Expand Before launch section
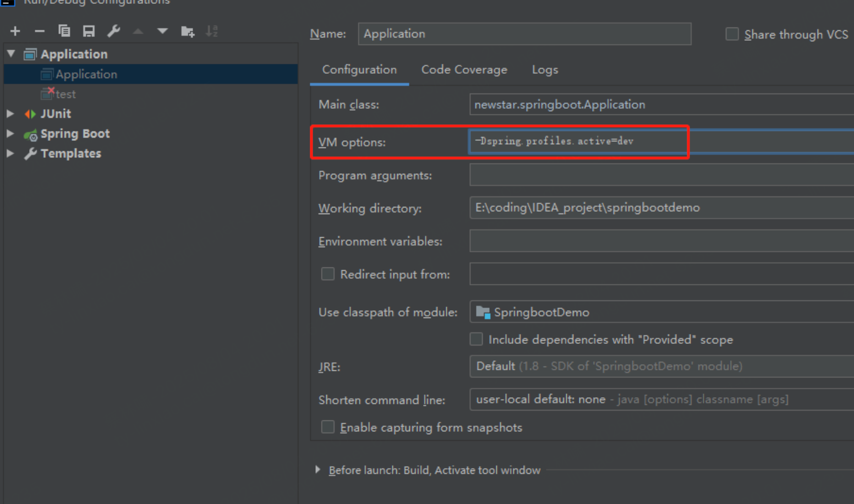The image size is (854, 504). click(x=317, y=469)
